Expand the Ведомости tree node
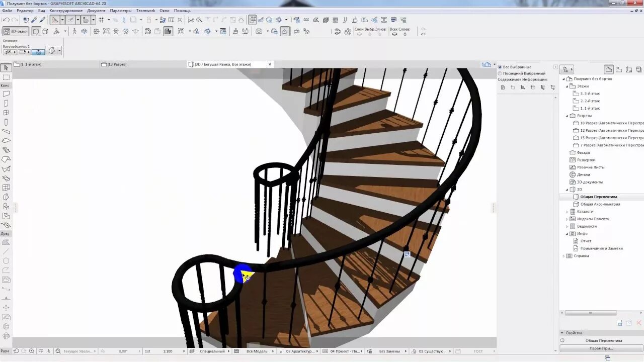This screenshot has width=644, height=362. pyautogui.click(x=567, y=226)
